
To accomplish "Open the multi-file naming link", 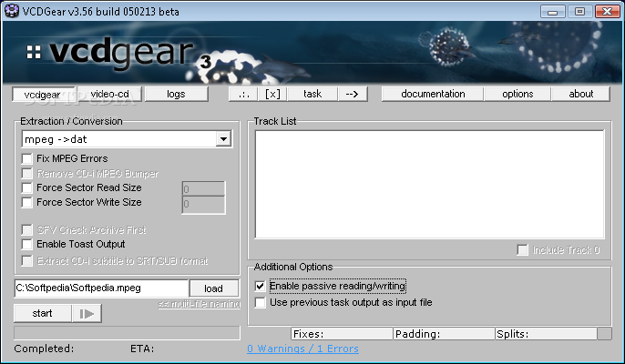I will point(200,304).
